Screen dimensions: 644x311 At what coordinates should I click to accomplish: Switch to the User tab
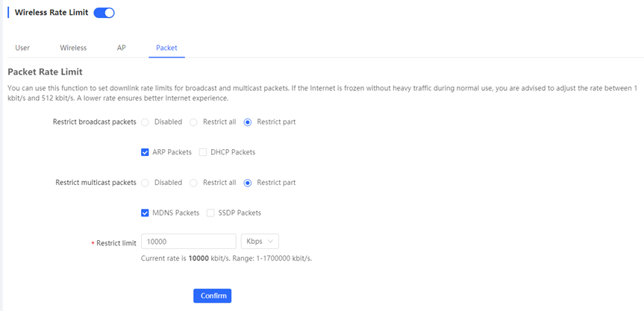pos(22,48)
